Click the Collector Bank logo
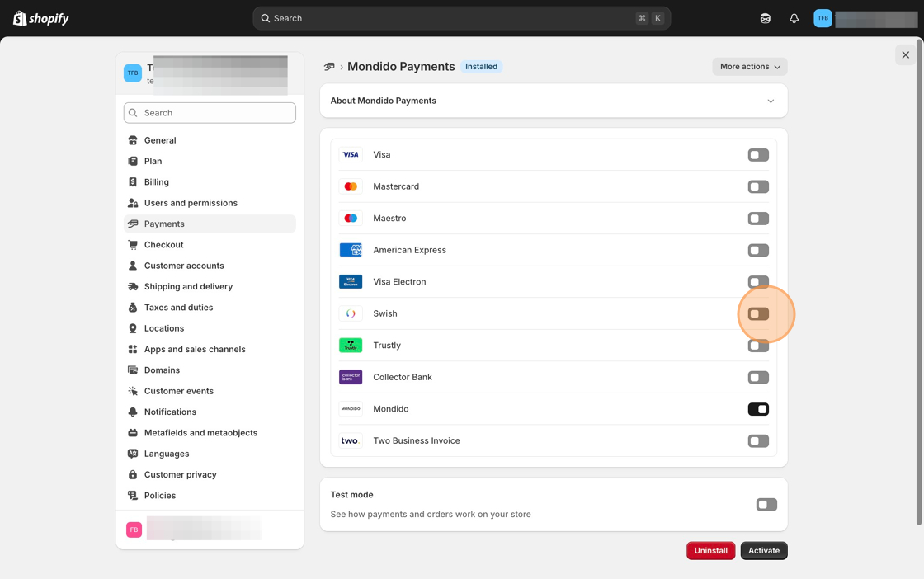924x579 pixels. (x=351, y=377)
